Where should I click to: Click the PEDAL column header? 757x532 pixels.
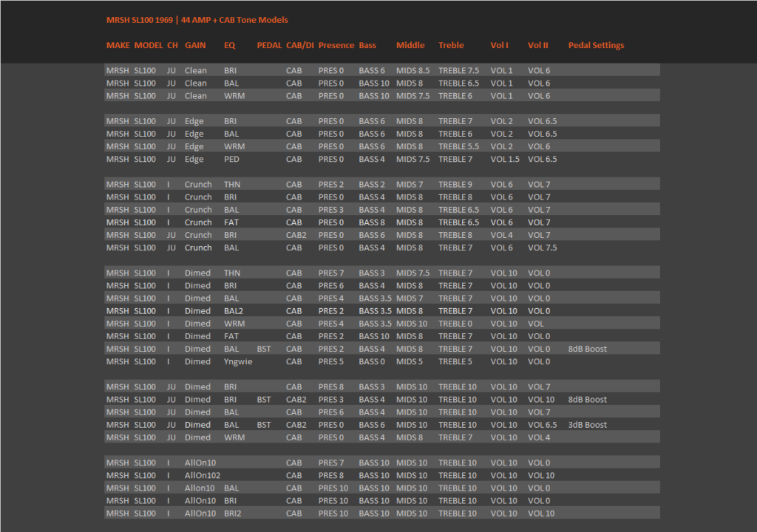point(269,45)
